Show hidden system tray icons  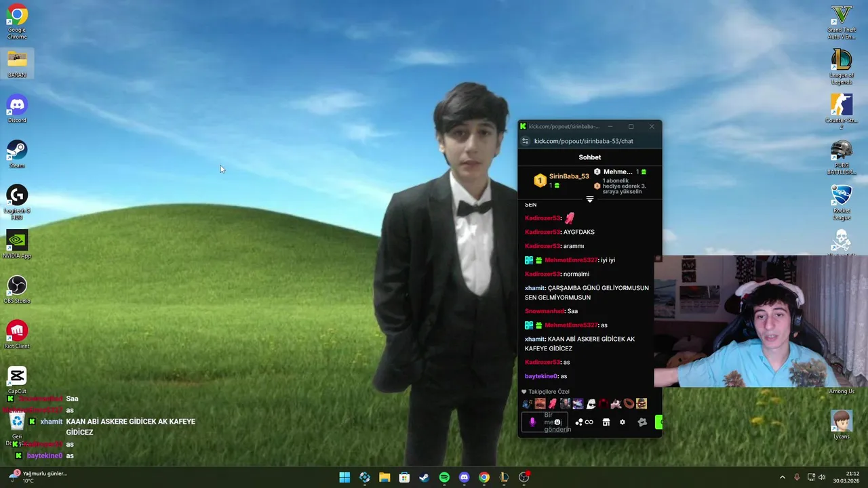[x=782, y=477]
